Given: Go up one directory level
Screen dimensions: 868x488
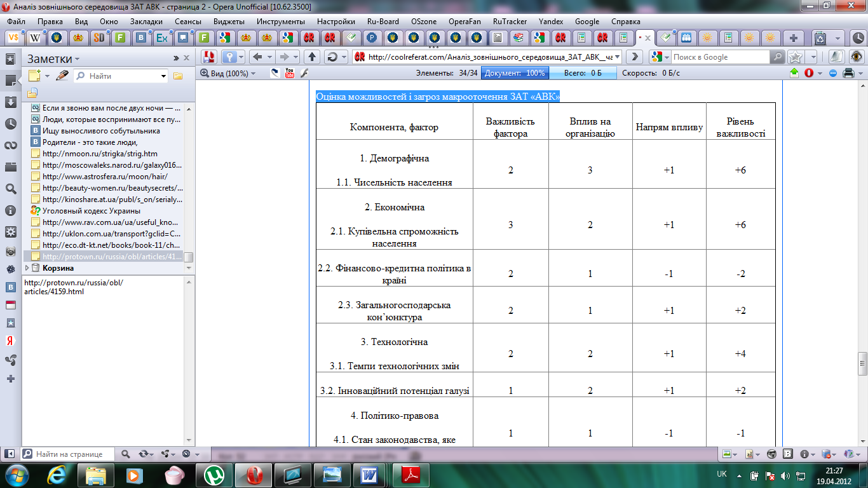Looking at the screenshot, I should [311, 57].
